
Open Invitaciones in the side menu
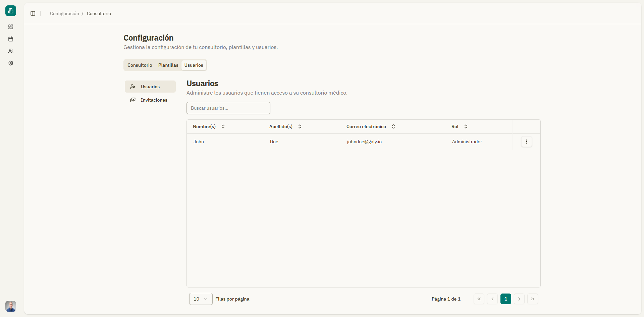(154, 100)
